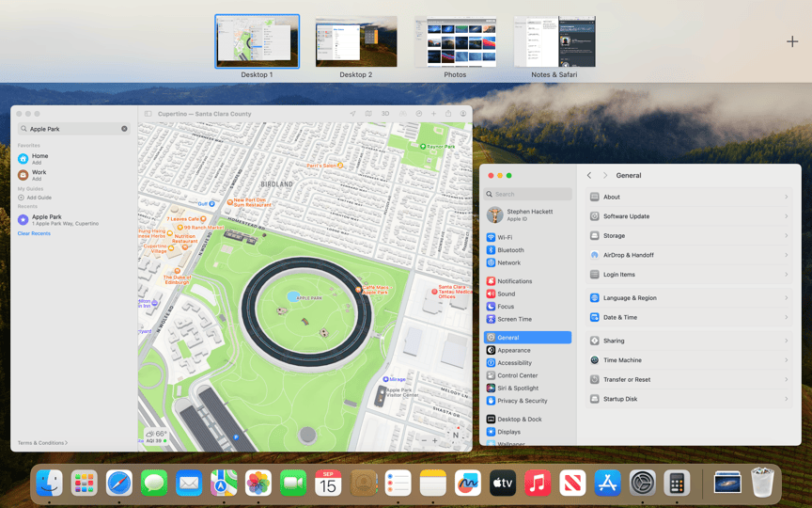Expand the Login Items row
Screen dimensions: 812x508
689,275
